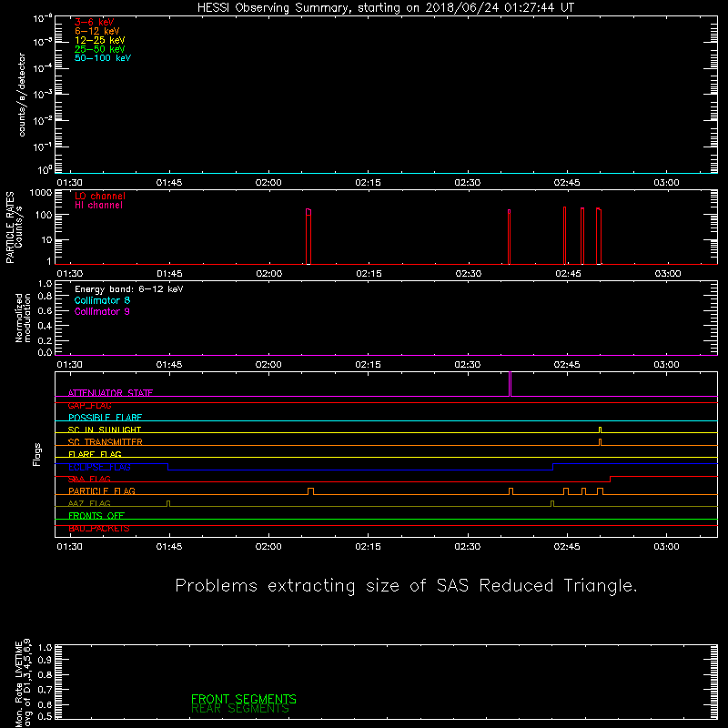
Task: Select the Collimator 9 legend entry
Action: tap(102, 311)
